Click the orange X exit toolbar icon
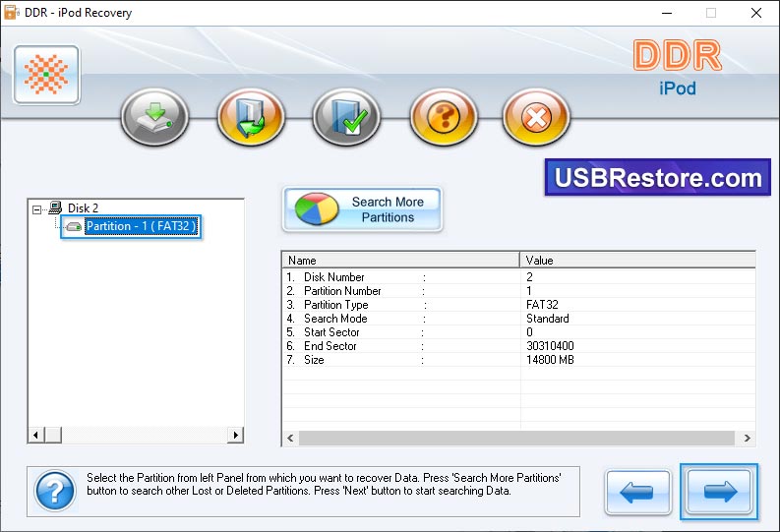This screenshot has height=532, width=780. [x=536, y=117]
